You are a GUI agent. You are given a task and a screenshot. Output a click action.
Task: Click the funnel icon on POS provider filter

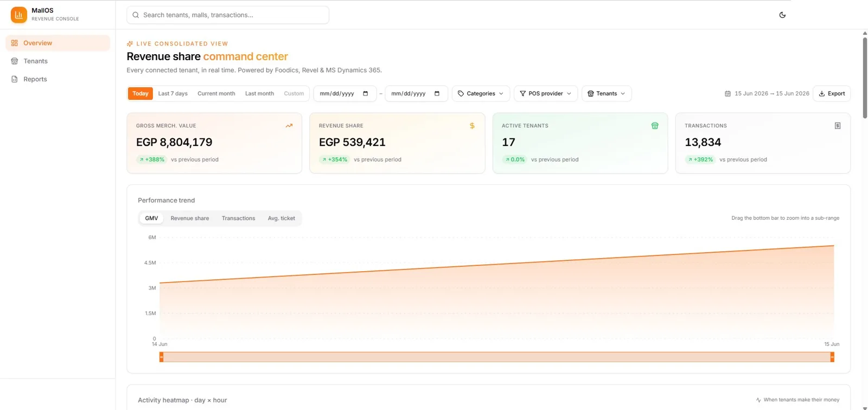click(x=523, y=93)
